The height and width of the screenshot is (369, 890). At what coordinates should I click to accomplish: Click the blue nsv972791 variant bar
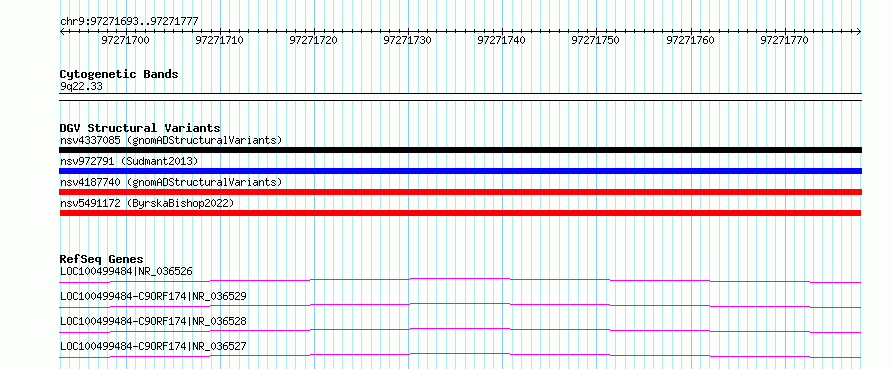[461, 171]
